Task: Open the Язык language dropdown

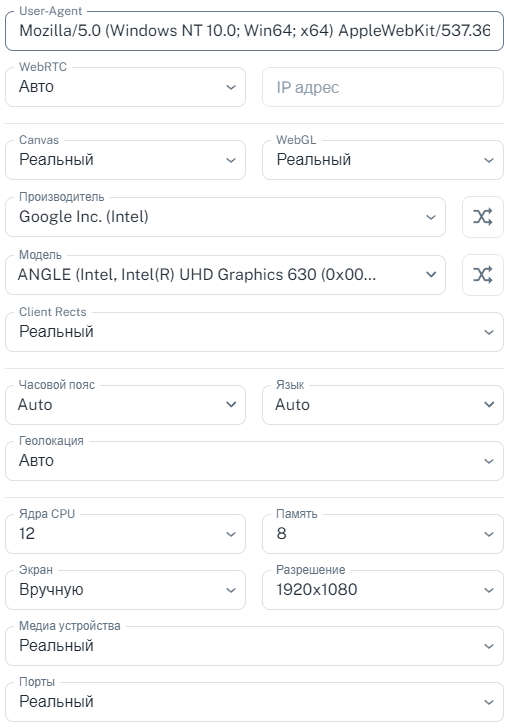Action: [383, 405]
